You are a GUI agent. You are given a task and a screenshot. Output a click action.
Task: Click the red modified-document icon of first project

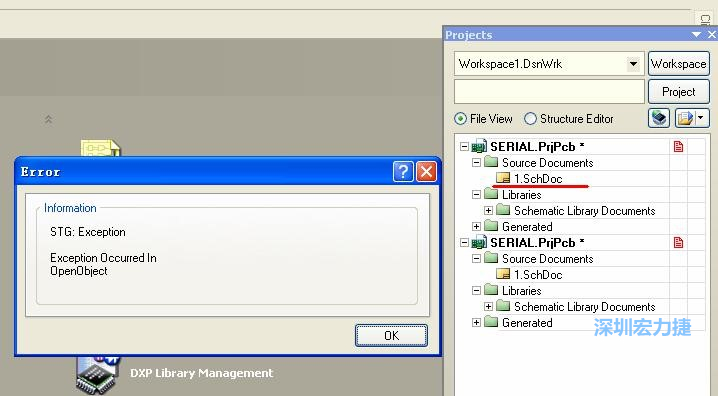click(678, 146)
